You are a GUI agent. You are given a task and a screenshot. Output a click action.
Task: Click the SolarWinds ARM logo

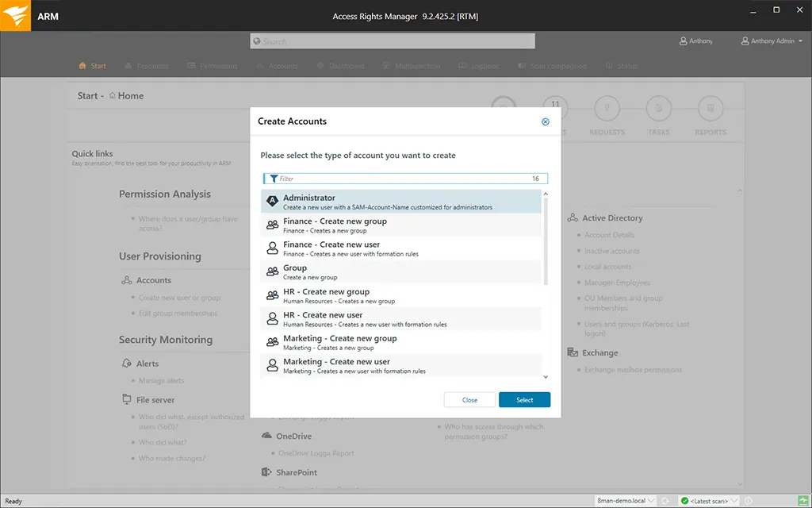[15, 15]
